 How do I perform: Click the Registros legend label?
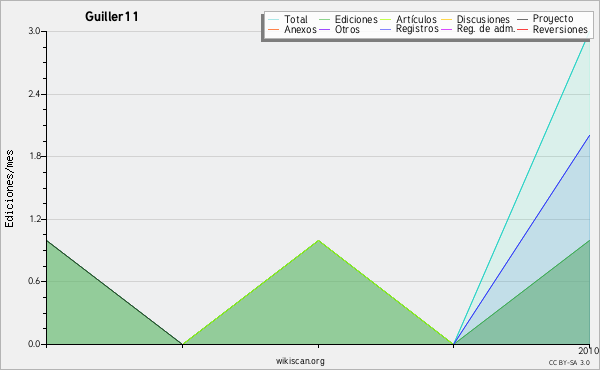[x=417, y=29]
